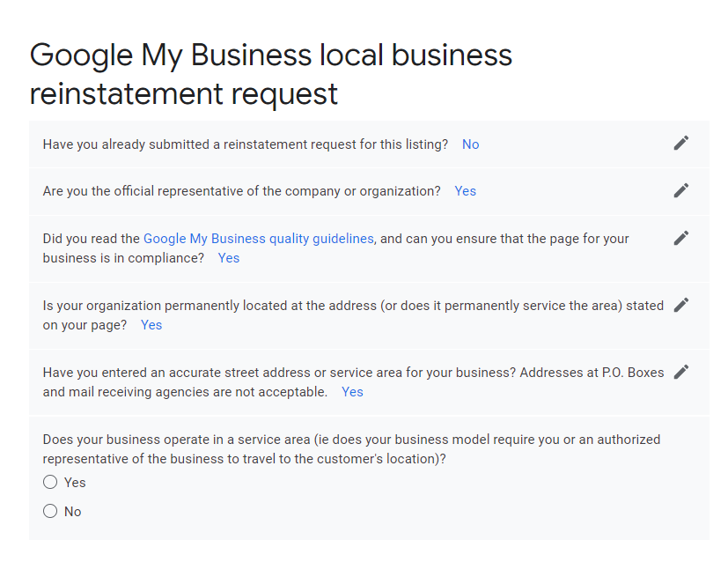Click the pencil icon beside the official representative question

click(680, 190)
